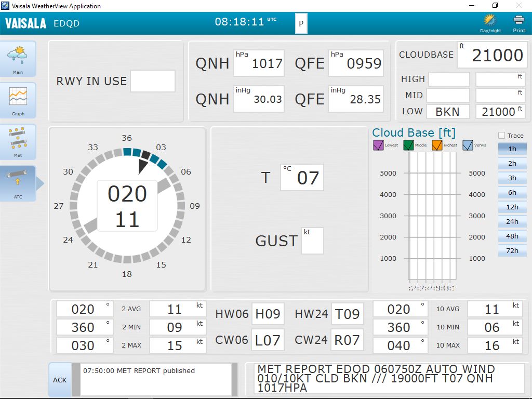Click the Print icon
Screen dimensions: 532x399
(x=519, y=23)
